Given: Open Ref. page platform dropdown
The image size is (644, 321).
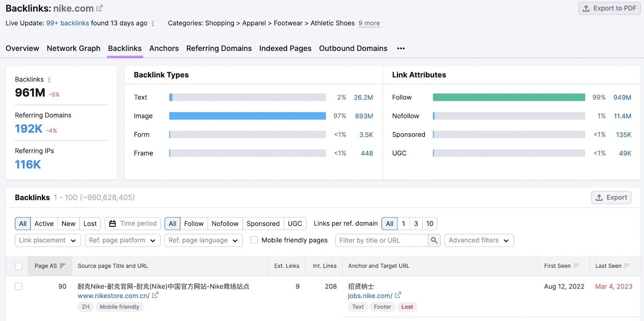Looking at the screenshot, I should (122, 240).
